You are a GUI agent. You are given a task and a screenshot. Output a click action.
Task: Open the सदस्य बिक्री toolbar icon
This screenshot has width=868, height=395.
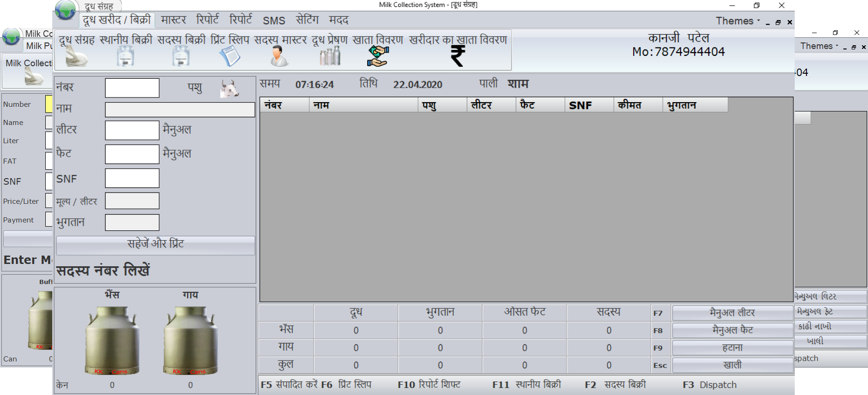point(181,56)
